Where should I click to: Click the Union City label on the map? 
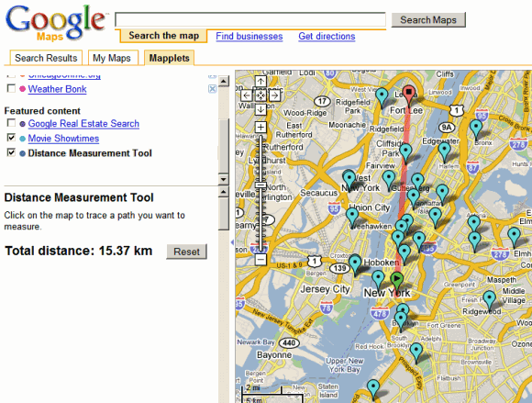pos(370,207)
